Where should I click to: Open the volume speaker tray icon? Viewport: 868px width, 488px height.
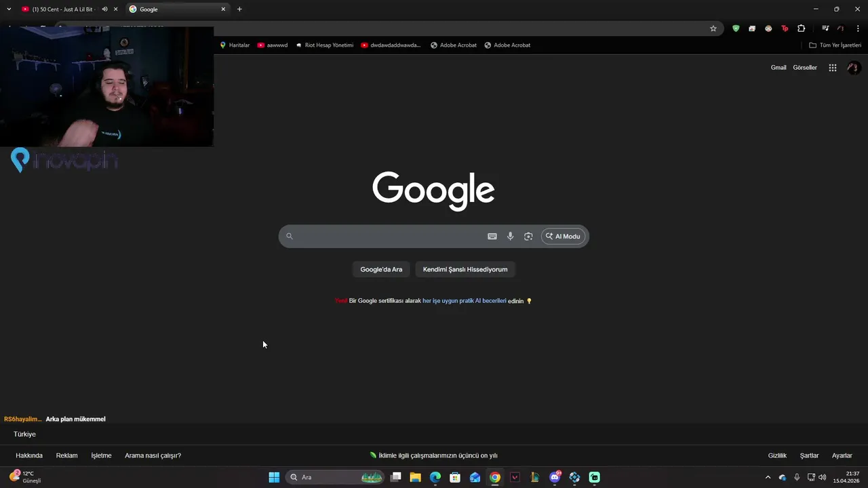(x=823, y=477)
